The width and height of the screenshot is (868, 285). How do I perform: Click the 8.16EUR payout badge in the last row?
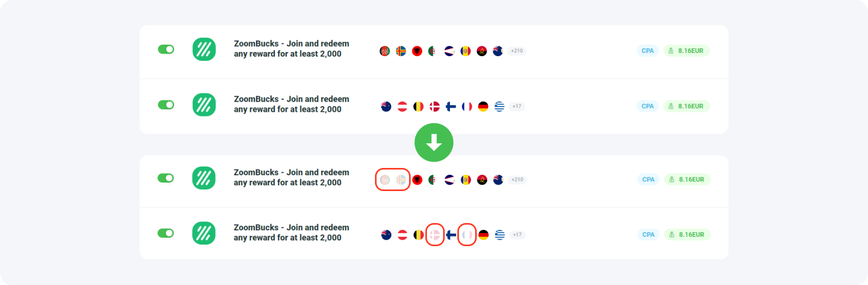[687, 235]
